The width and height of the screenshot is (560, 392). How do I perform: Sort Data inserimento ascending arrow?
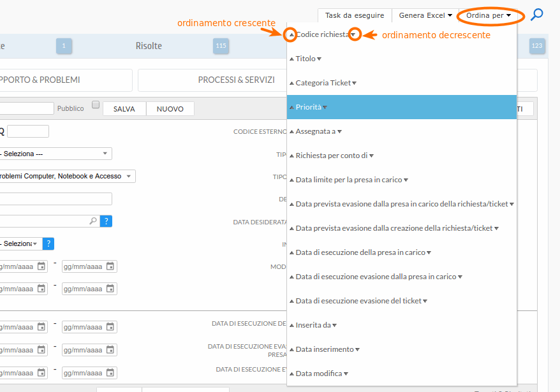click(291, 350)
